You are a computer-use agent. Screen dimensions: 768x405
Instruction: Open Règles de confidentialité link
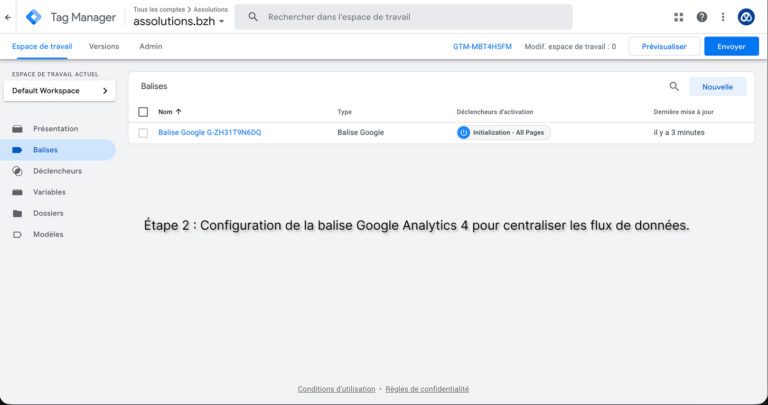click(427, 389)
